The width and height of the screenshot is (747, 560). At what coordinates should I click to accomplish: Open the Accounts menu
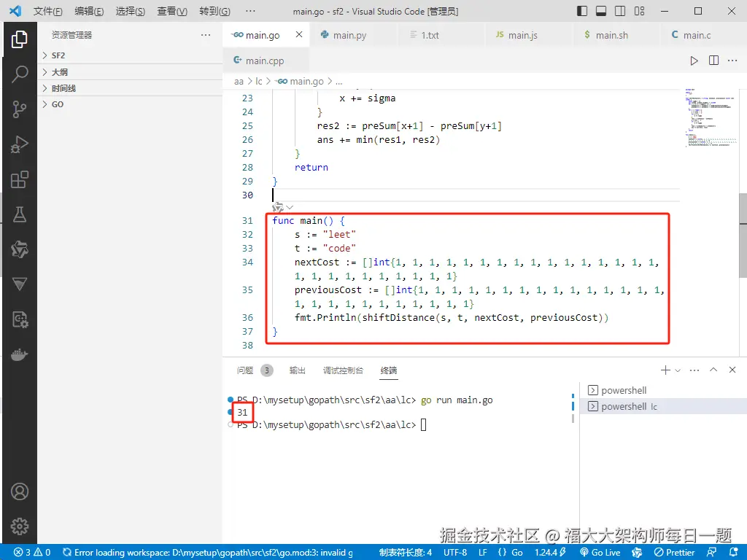20,491
